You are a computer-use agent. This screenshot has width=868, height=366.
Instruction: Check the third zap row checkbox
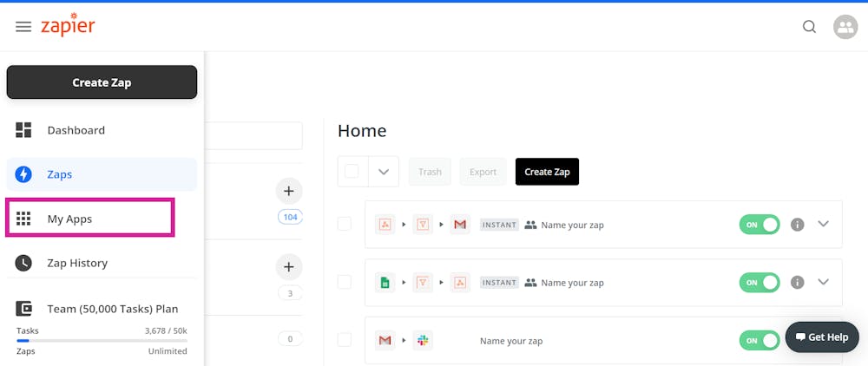coord(345,339)
